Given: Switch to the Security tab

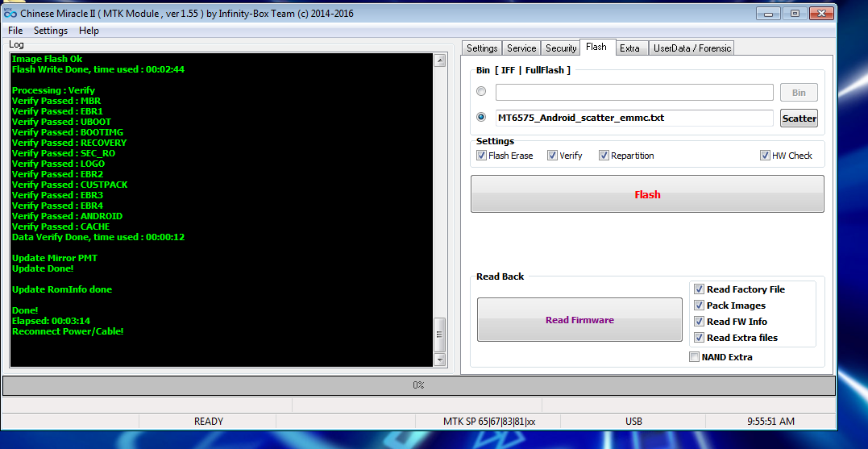Looking at the screenshot, I should [x=560, y=48].
